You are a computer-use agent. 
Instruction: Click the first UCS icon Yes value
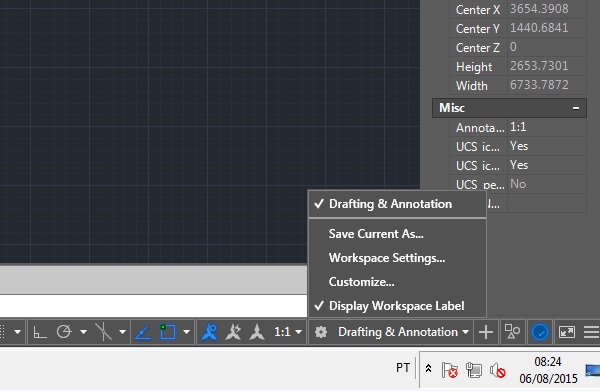[546, 146]
